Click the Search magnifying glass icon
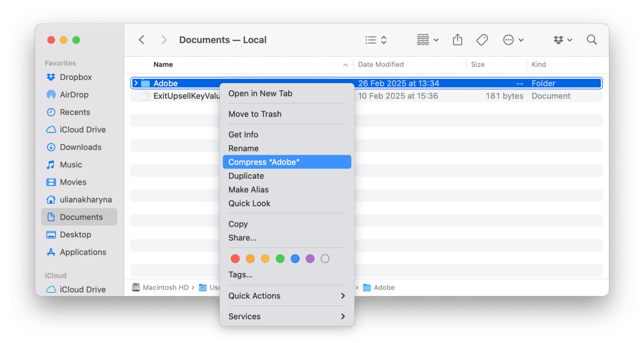 592,40
